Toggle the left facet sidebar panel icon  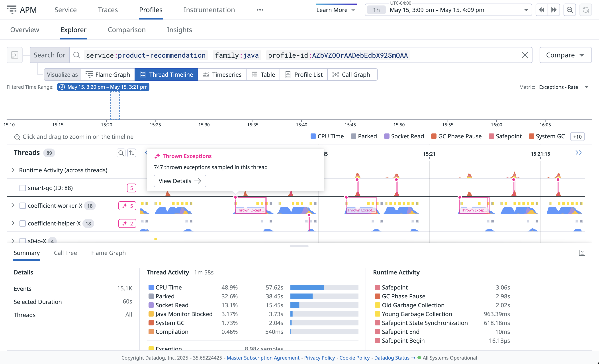(x=15, y=55)
